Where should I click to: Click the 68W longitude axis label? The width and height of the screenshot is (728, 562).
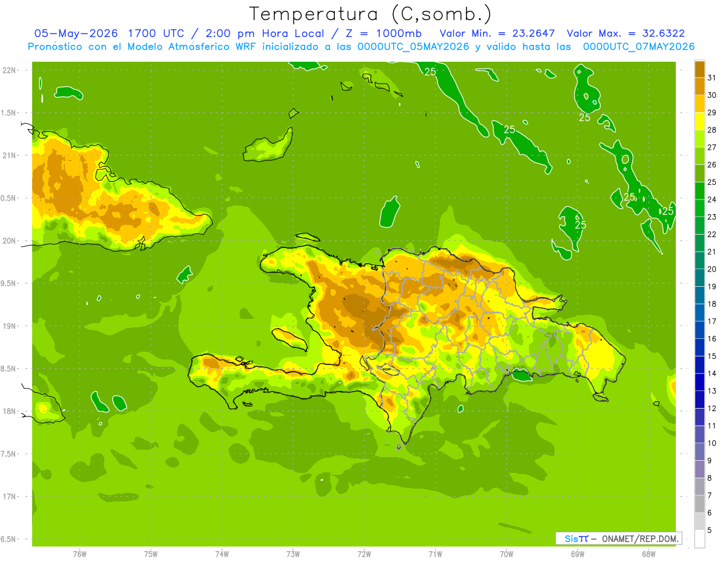point(649,554)
